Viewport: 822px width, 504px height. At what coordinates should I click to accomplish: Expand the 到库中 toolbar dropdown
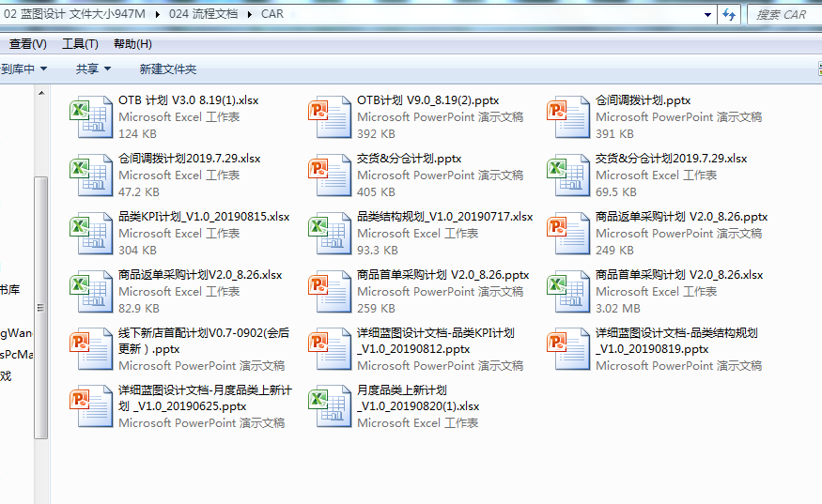24,69
